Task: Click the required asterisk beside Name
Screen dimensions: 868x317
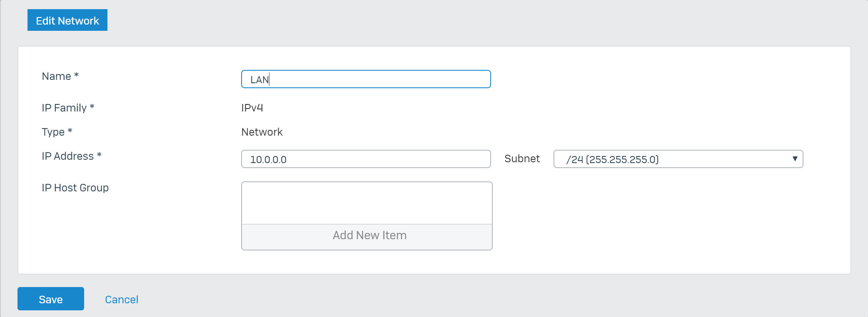Action: (x=76, y=75)
